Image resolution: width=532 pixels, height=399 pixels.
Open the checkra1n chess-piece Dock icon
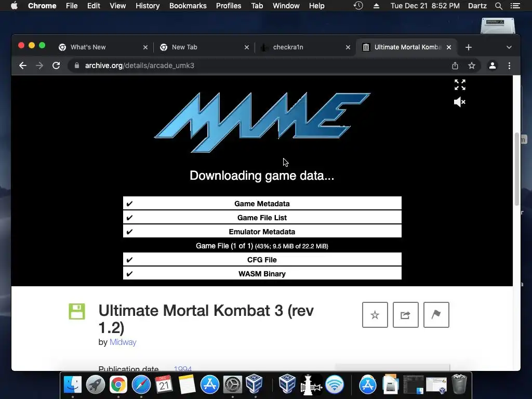[x=311, y=385]
